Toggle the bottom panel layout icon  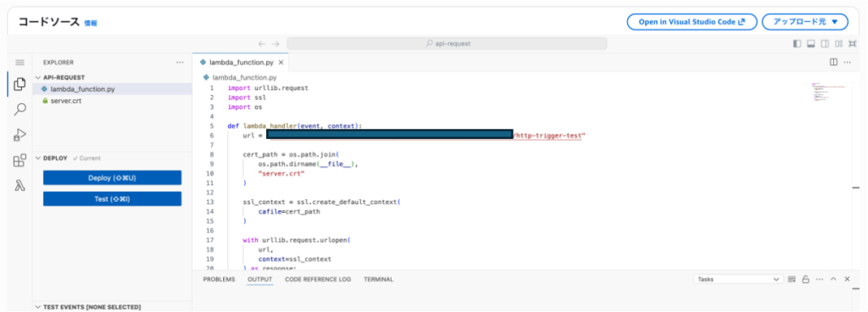coord(810,44)
